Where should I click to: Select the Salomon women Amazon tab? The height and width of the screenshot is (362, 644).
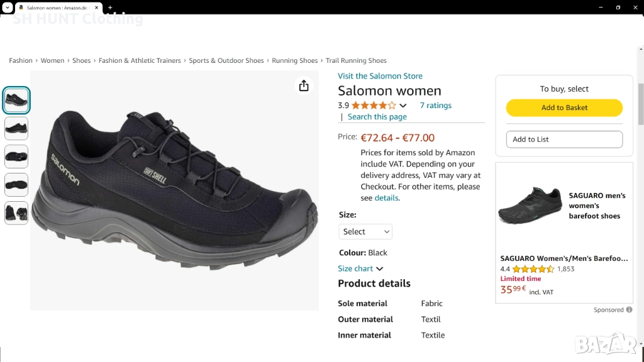[57, 8]
